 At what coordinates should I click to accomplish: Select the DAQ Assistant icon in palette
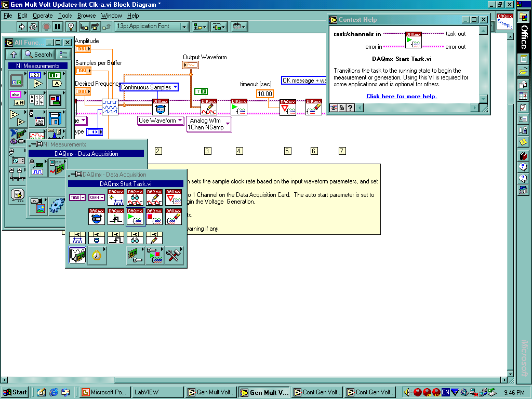click(77, 255)
